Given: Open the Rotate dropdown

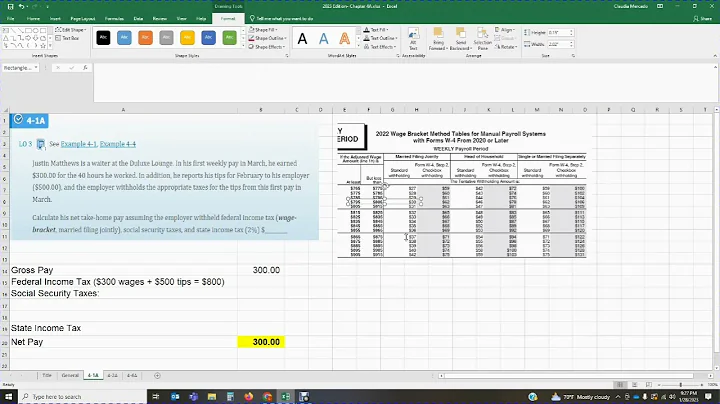Looking at the screenshot, I should tap(506, 47).
